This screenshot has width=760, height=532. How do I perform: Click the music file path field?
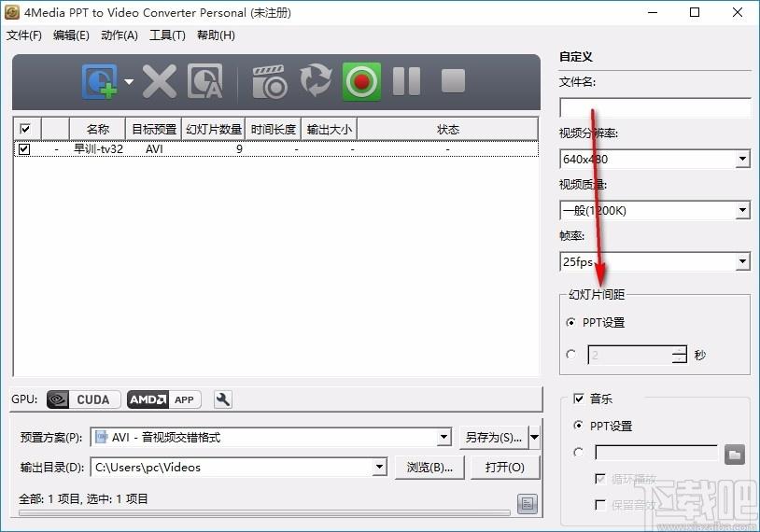click(x=656, y=453)
